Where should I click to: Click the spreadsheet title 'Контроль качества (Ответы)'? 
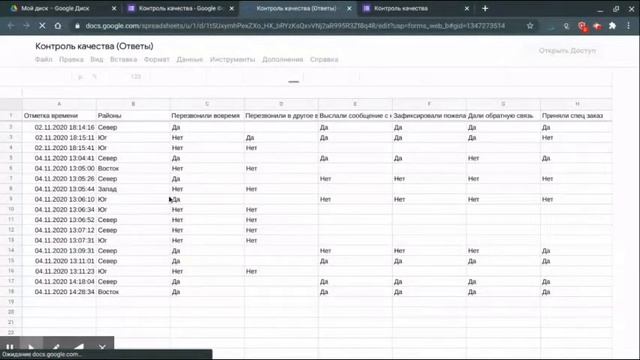pos(94,46)
